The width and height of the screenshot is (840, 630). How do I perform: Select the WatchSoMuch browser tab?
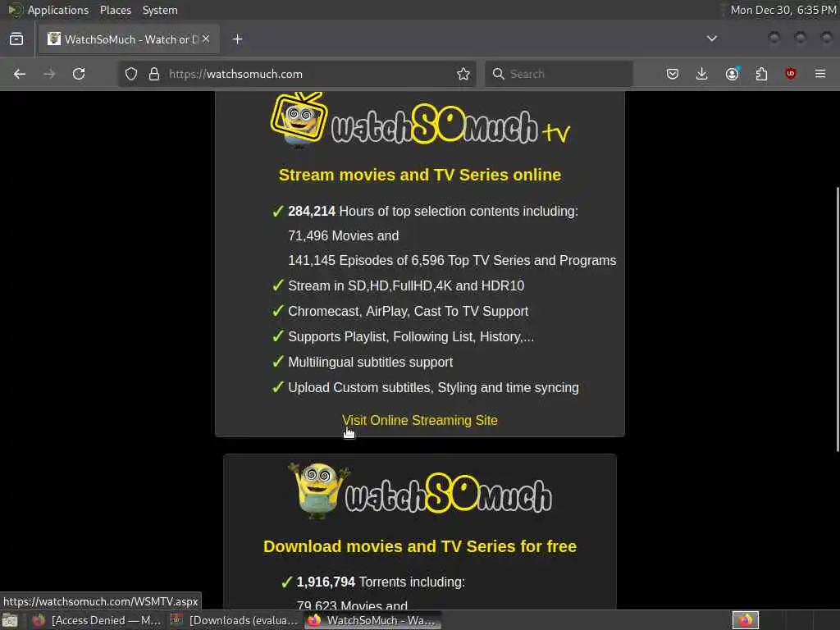[x=129, y=39]
